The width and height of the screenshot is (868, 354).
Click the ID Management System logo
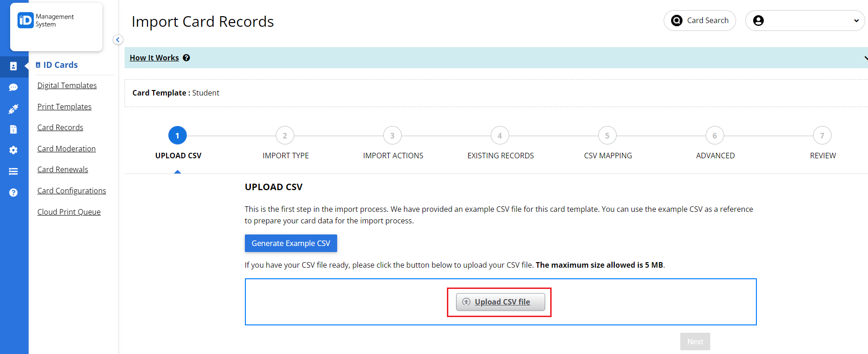(x=46, y=20)
